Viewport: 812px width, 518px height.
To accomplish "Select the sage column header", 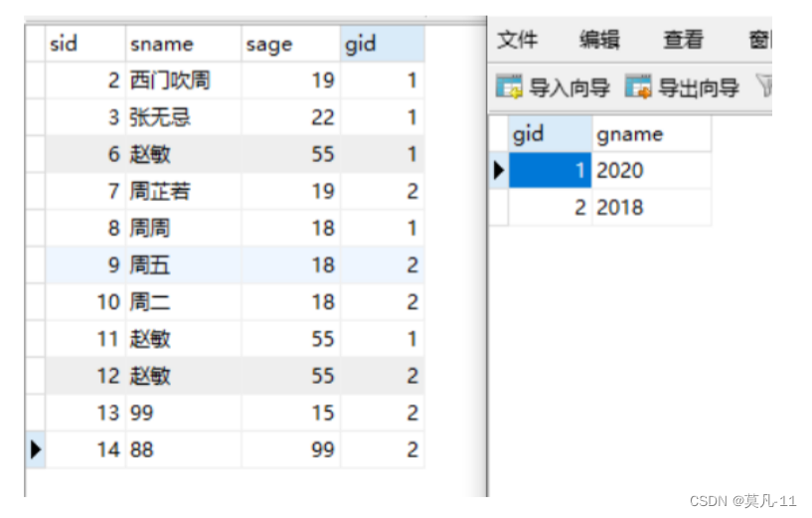I will coord(290,44).
